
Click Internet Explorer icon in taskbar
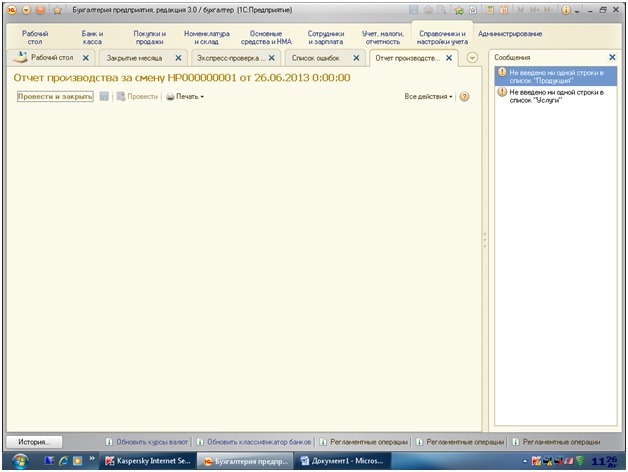(63, 461)
